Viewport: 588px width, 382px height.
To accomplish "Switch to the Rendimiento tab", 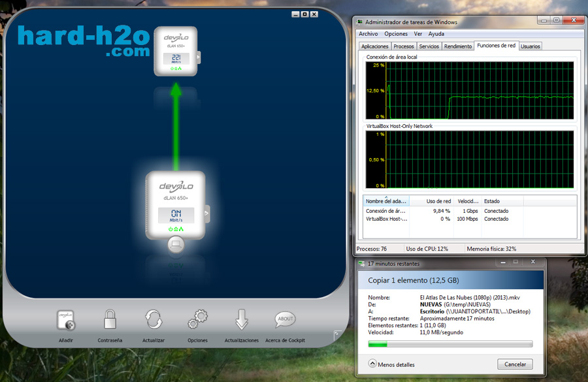I will click(x=458, y=46).
